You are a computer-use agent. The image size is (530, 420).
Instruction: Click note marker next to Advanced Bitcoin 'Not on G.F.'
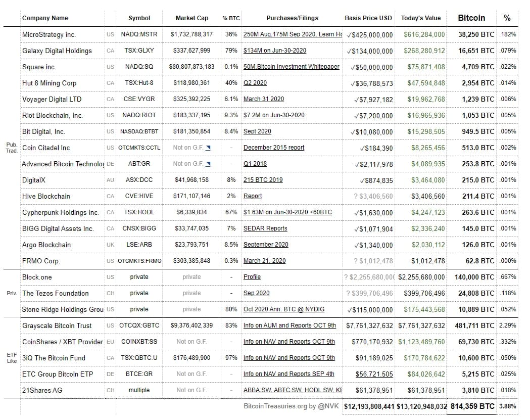coord(208,164)
